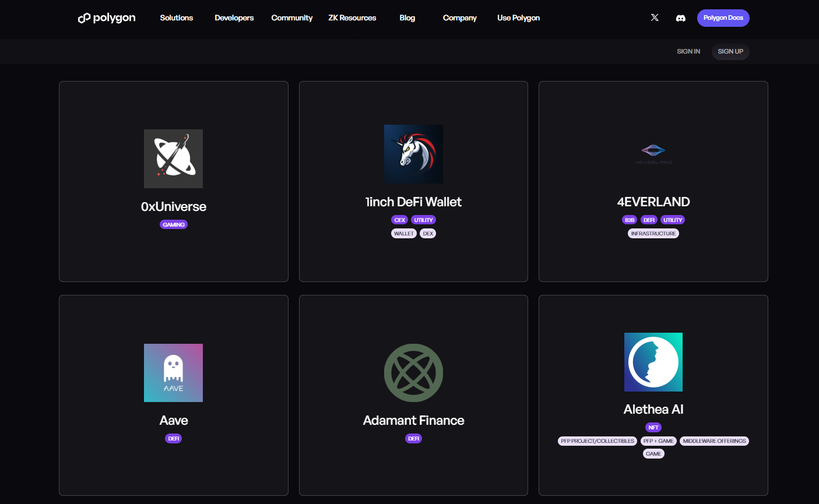Open the Community menu
The image size is (819, 504).
point(292,18)
